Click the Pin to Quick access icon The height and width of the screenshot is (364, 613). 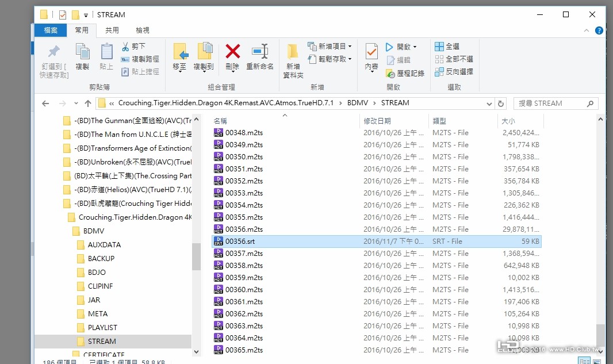(54, 52)
